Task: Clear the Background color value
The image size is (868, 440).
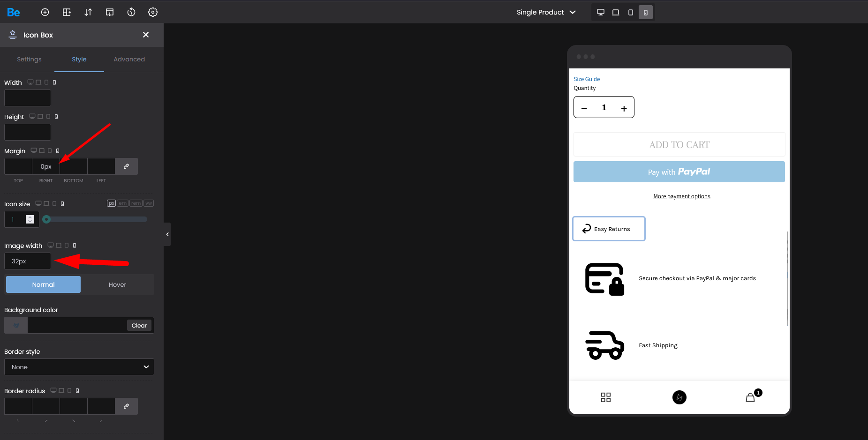Action: coord(139,325)
